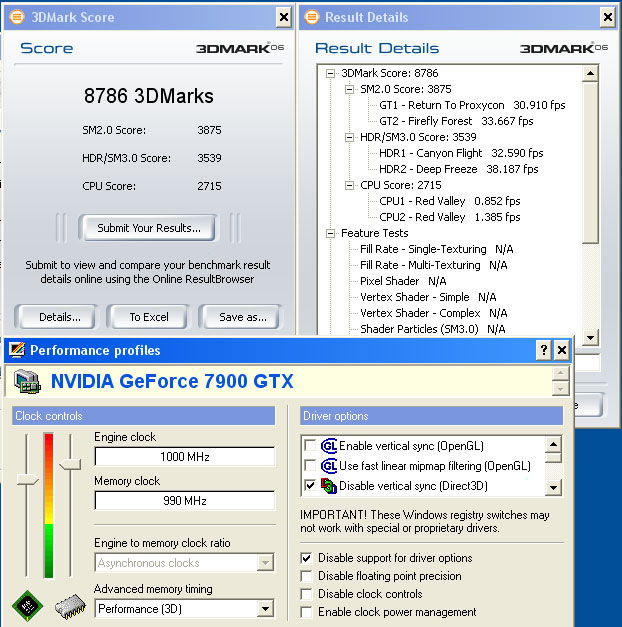622x627 pixels.
Task: Enable vertical sync (OpenGL) checkbox
Action: (x=311, y=446)
